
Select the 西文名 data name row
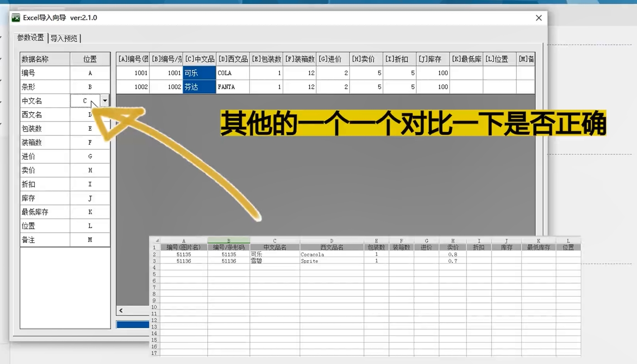[x=45, y=115]
